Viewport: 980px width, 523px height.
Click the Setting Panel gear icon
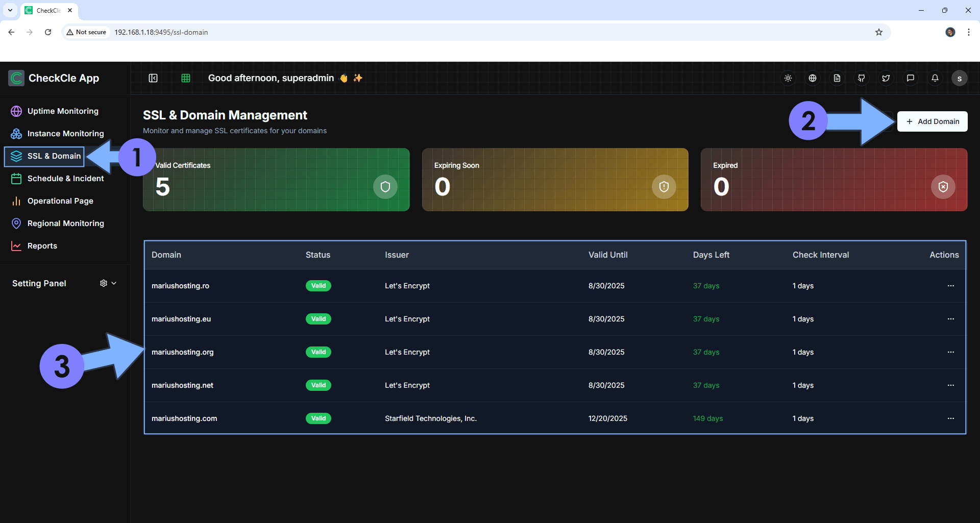(104, 283)
